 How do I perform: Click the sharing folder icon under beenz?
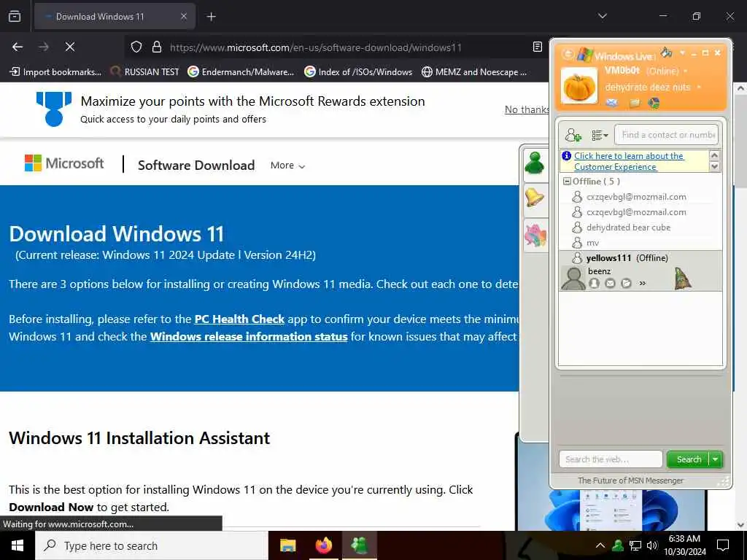tap(626, 284)
